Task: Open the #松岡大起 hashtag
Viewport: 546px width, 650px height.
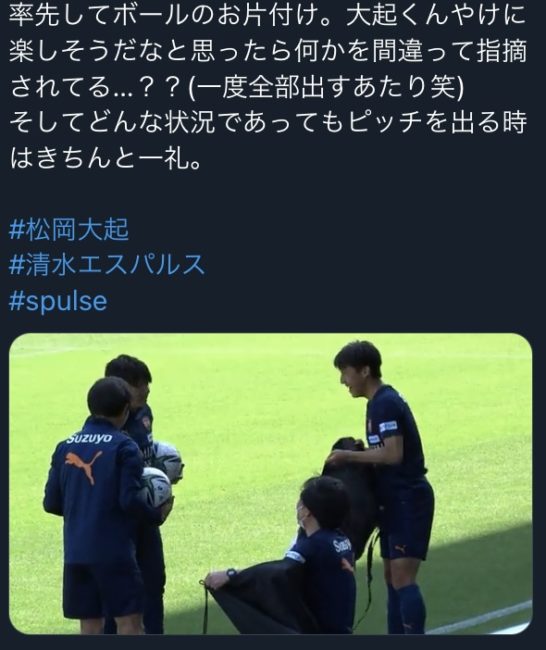Action: [69, 230]
